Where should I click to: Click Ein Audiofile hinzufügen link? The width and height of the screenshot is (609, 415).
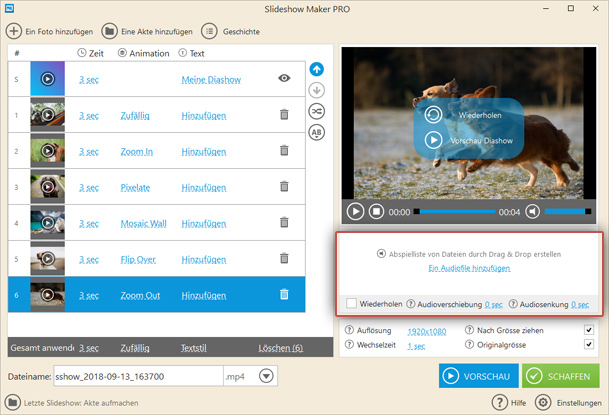pos(469,268)
